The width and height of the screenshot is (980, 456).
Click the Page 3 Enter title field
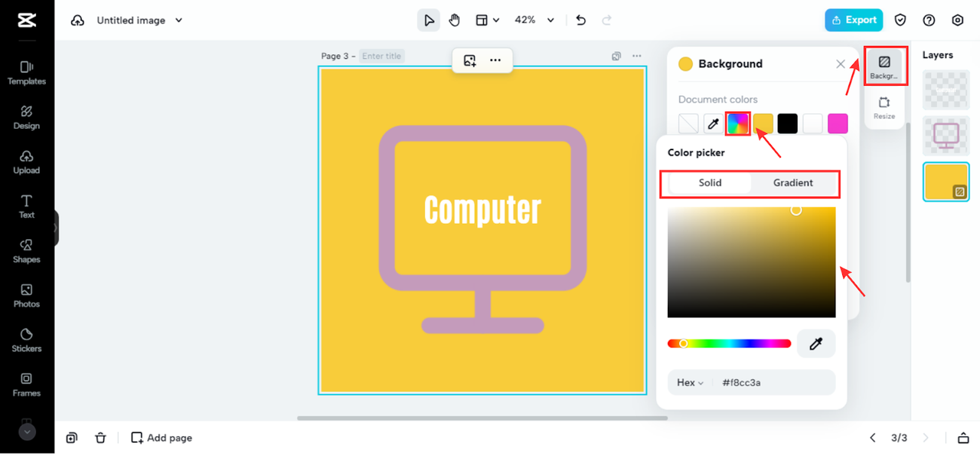click(382, 56)
